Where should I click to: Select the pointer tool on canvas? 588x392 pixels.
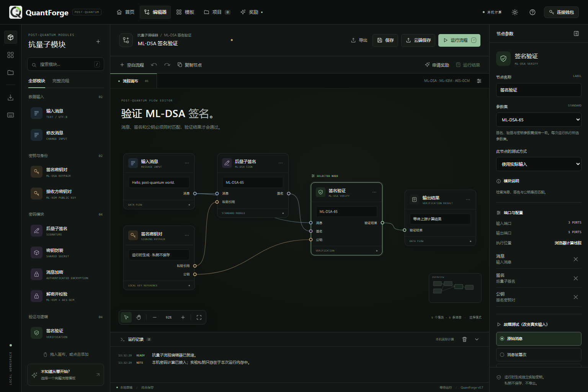pyautogui.click(x=126, y=317)
